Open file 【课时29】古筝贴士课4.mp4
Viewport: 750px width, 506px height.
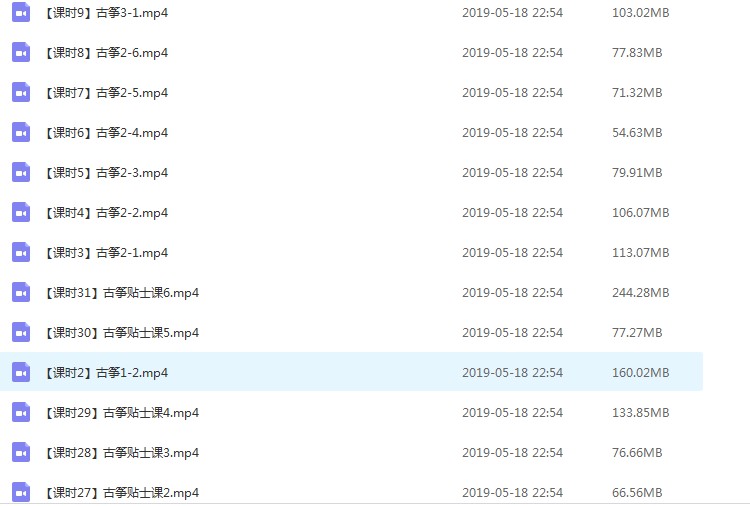pyautogui.click(x=121, y=413)
